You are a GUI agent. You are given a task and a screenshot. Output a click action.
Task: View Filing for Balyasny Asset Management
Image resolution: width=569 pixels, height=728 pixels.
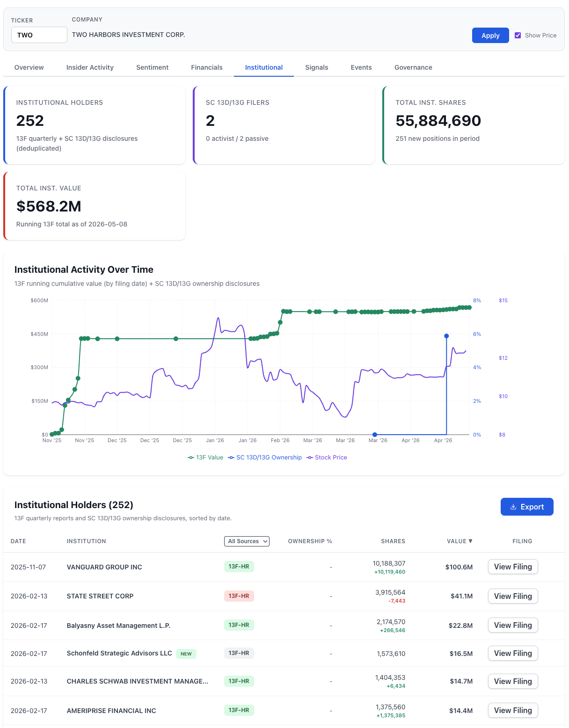(513, 625)
